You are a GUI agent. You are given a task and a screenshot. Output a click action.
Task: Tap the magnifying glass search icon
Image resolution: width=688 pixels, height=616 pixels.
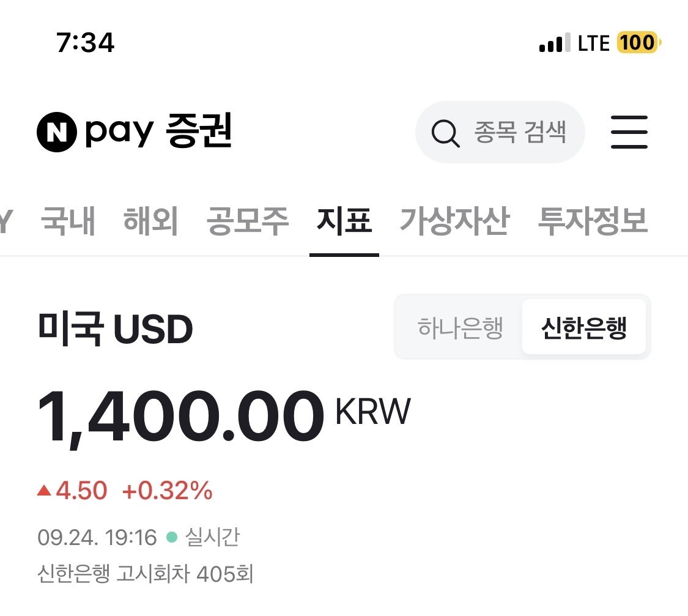445,132
